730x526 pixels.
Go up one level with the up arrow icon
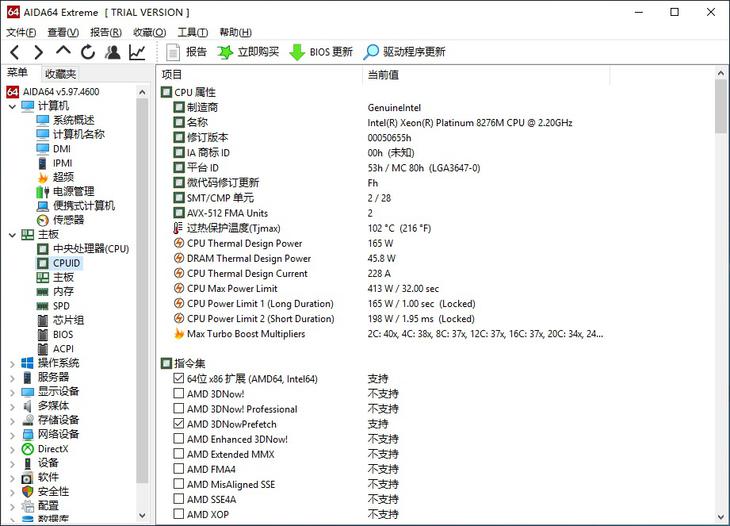click(63, 51)
